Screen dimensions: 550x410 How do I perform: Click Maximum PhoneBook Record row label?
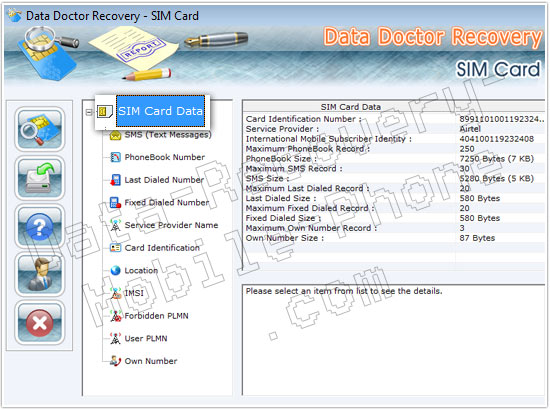click(308, 149)
